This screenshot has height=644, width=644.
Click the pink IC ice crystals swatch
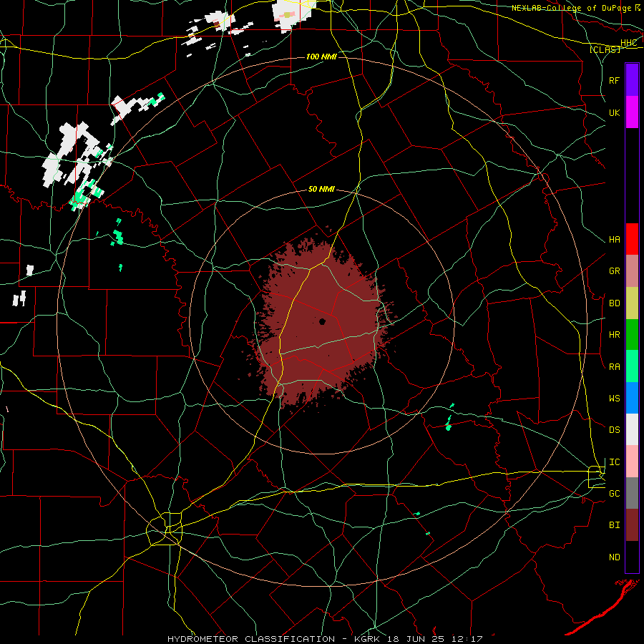[x=632, y=462]
